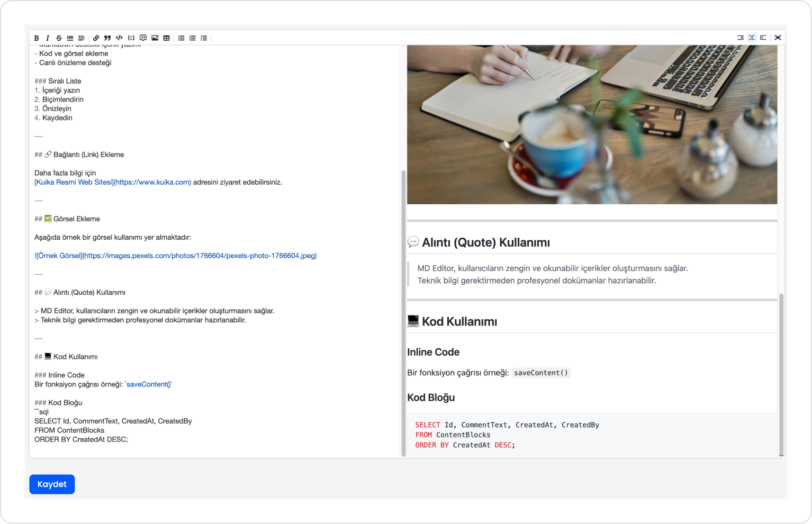Click the 'Kod Kullanımı' preview heading
Viewport: 812px width, 524px height.
tap(452, 321)
